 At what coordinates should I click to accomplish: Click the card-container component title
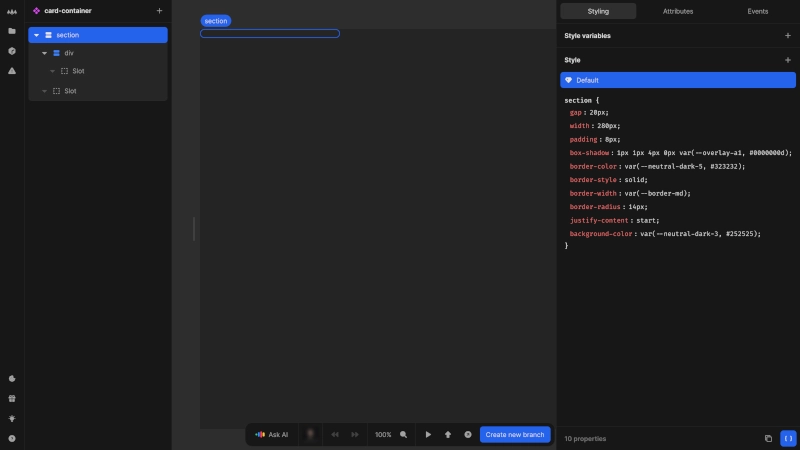pyautogui.click(x=68, y=11)
